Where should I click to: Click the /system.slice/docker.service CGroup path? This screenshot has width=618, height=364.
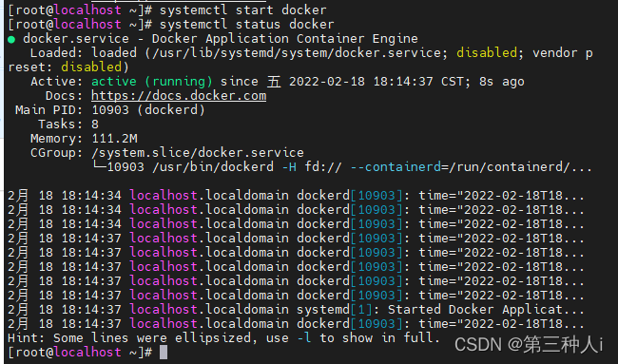(198, 153)
